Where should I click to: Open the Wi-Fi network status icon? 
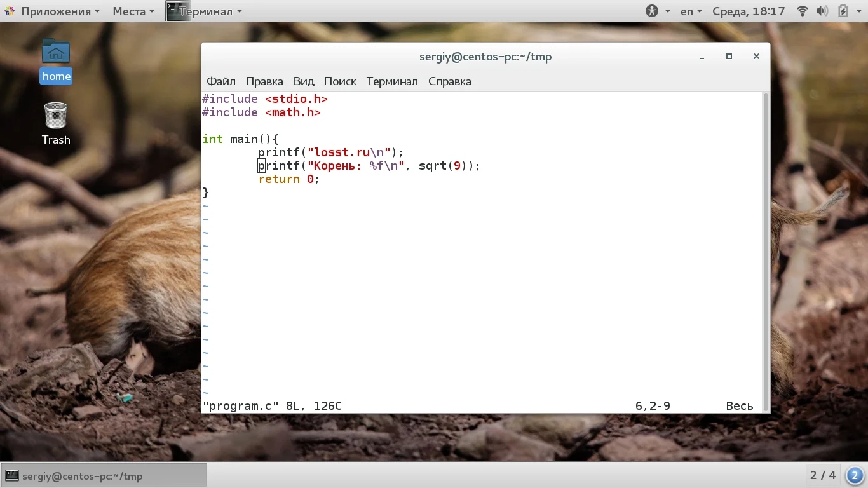click(803, 11)
